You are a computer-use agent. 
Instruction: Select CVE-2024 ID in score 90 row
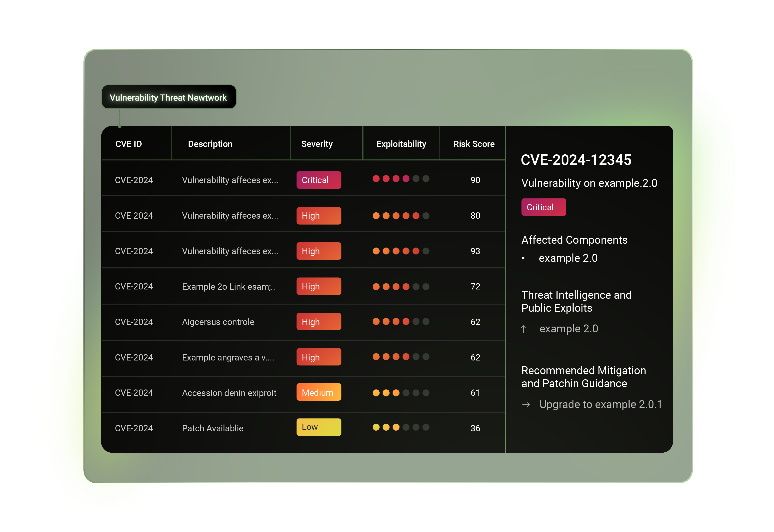(134, 180)
